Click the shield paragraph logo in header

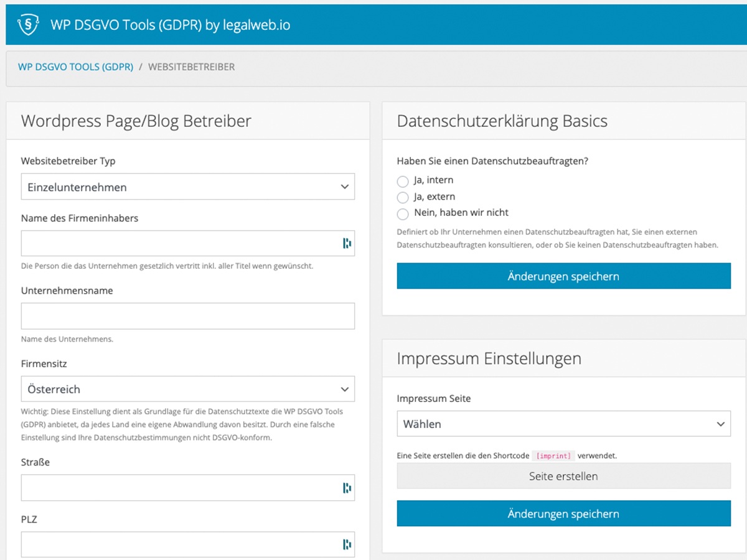click(x=29, y=26)
